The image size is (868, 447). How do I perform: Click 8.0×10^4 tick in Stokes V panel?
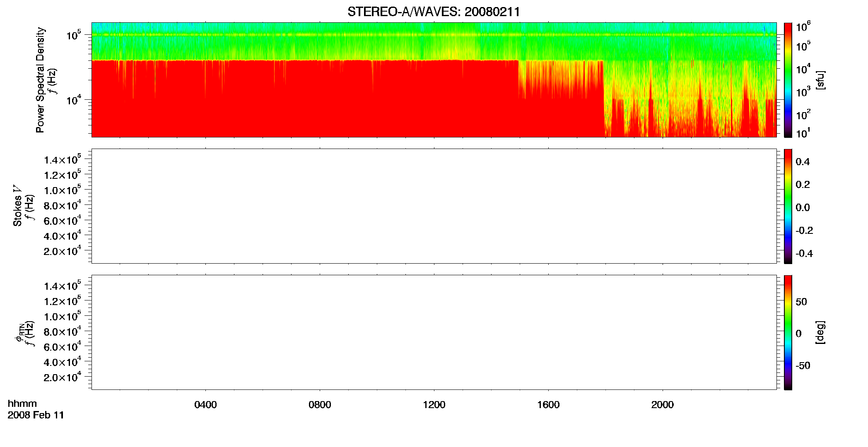[63, 205]
